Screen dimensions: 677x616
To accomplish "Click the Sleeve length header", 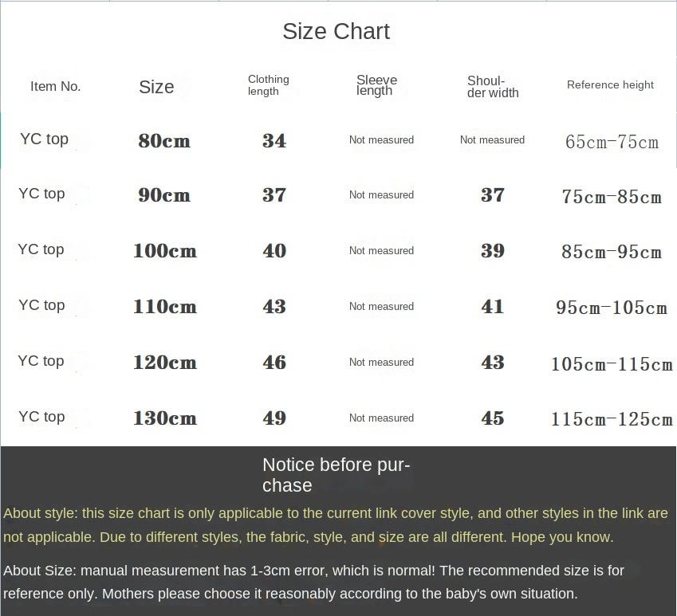I will 376,85.
